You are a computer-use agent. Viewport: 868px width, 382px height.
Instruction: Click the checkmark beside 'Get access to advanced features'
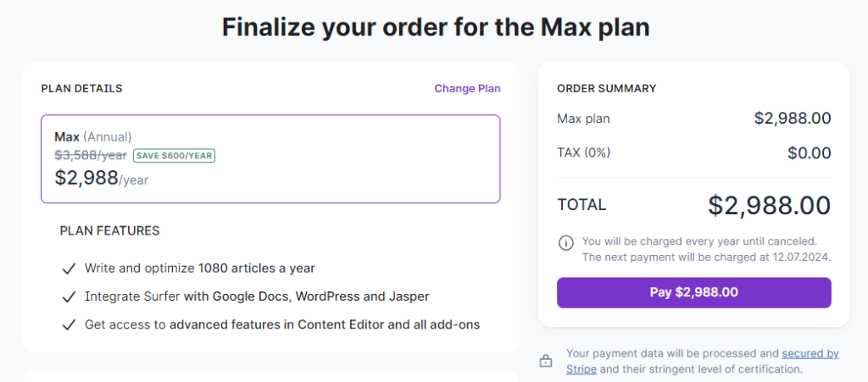pyautogui.click(x=69, y=324)
